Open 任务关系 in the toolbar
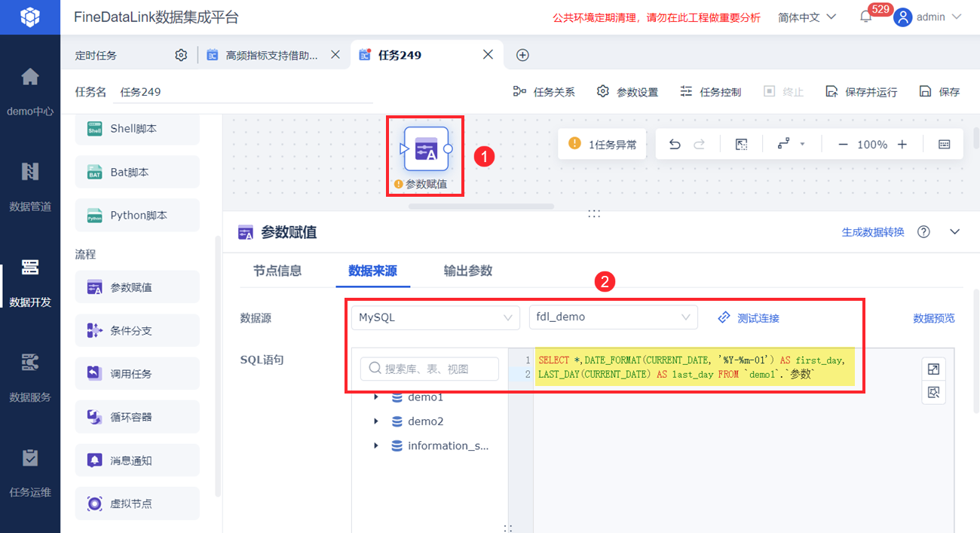 click(x=544, y=92)
